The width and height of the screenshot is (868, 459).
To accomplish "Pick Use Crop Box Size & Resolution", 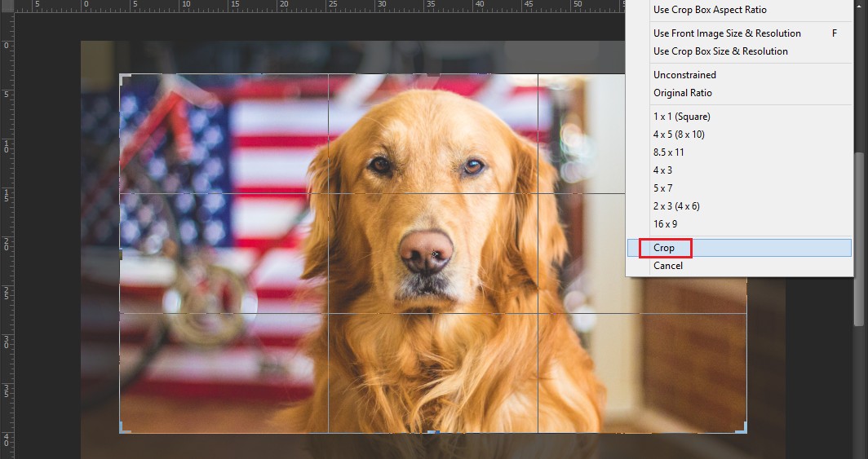I will (x=720, y=51).
